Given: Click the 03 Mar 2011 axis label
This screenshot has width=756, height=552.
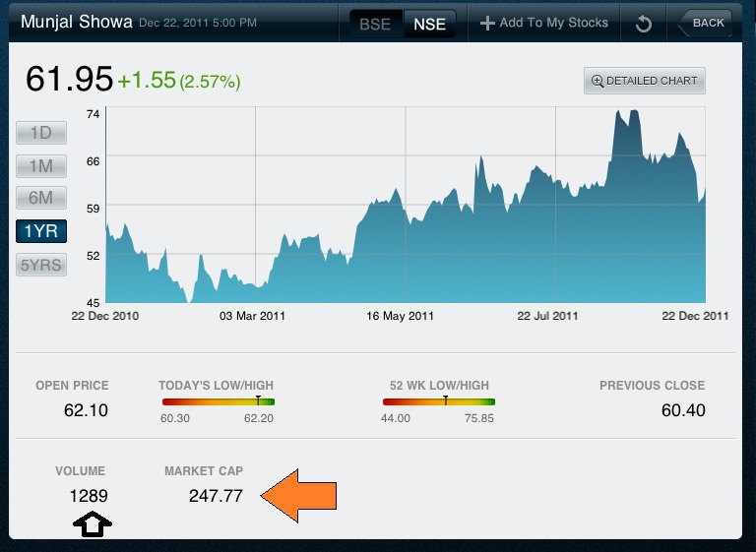Looking at the screenshot, I should tap(252, 316).
